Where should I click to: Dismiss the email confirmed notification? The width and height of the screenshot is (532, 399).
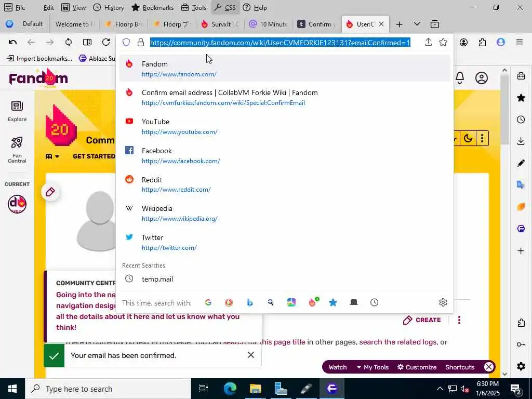(251, 355)
